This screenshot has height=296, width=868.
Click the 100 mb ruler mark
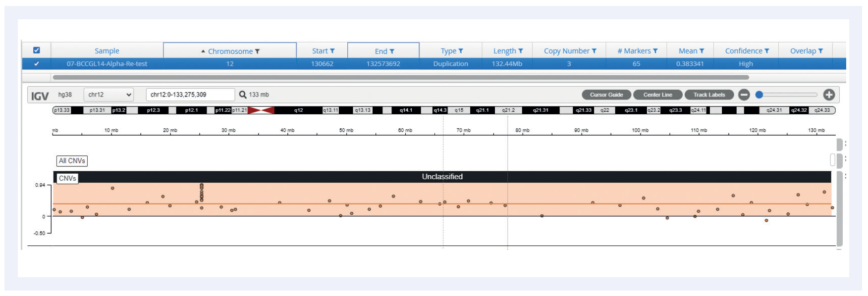tap(640, 130)
